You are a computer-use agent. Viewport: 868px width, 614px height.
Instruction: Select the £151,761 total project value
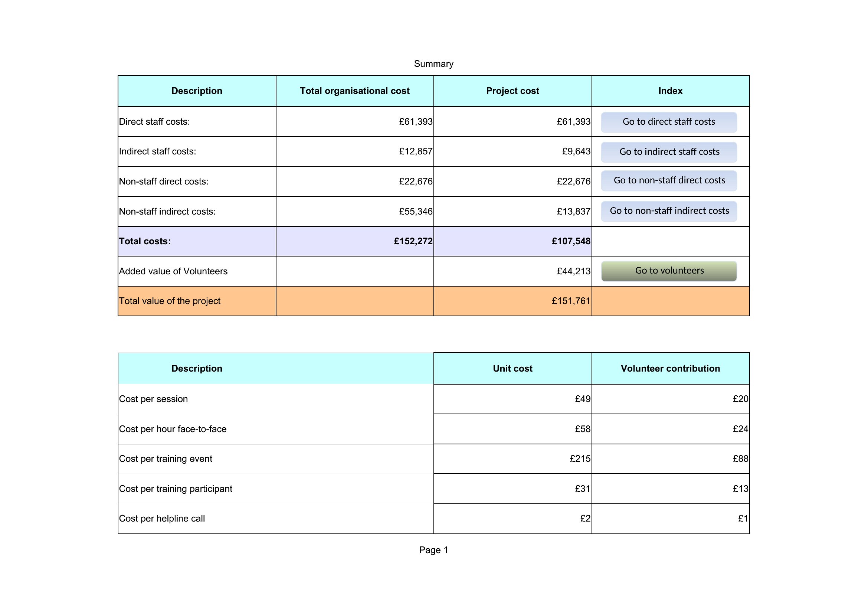(512, 301)
